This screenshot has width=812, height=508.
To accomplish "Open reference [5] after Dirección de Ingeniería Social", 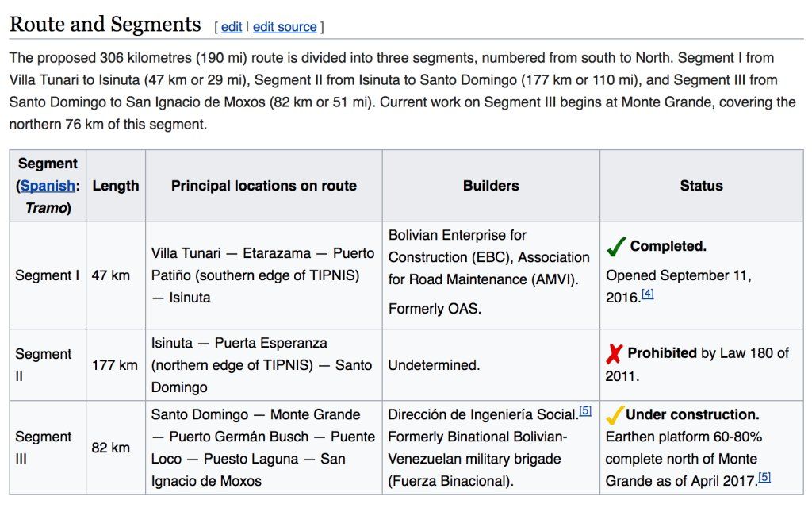I will 585,411.
